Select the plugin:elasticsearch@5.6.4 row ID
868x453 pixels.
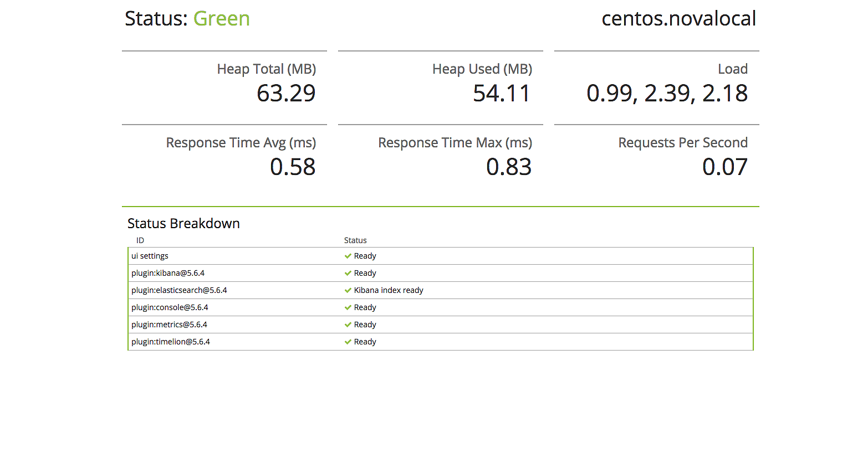tap(179, 290)
